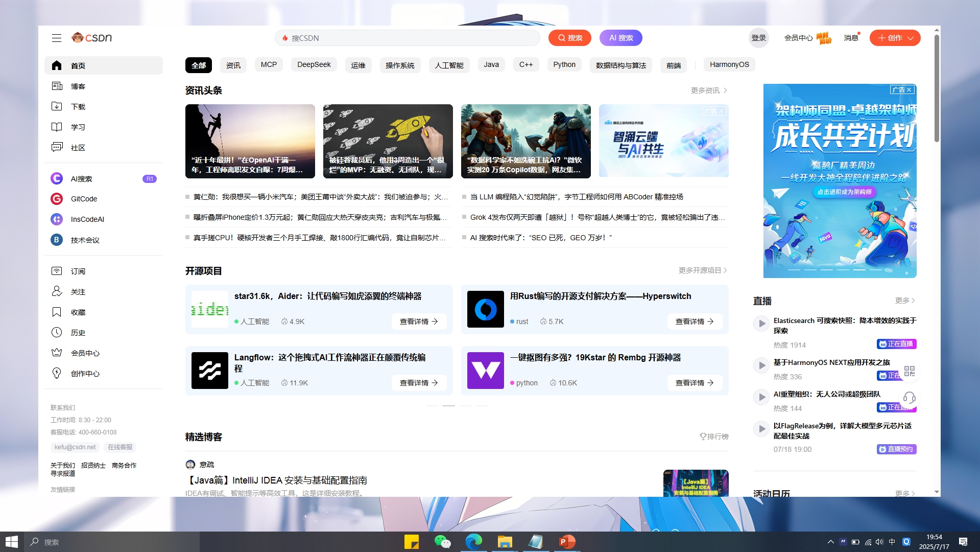Open the Copilot data article thumbnail
This screenshot has height=552, width=980.
(526, 142)
